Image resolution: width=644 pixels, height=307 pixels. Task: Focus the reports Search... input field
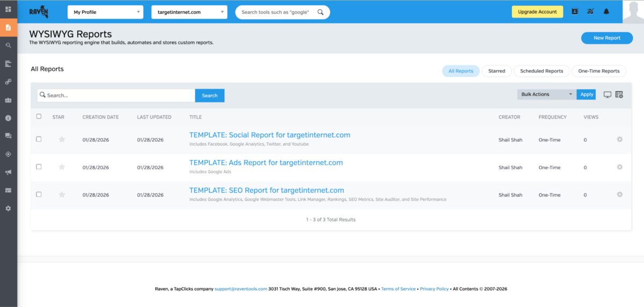click(116, 96)
